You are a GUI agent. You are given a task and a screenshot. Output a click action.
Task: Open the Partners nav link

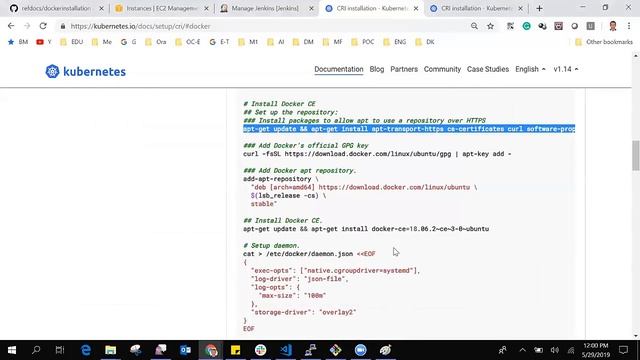pos(404,69)
